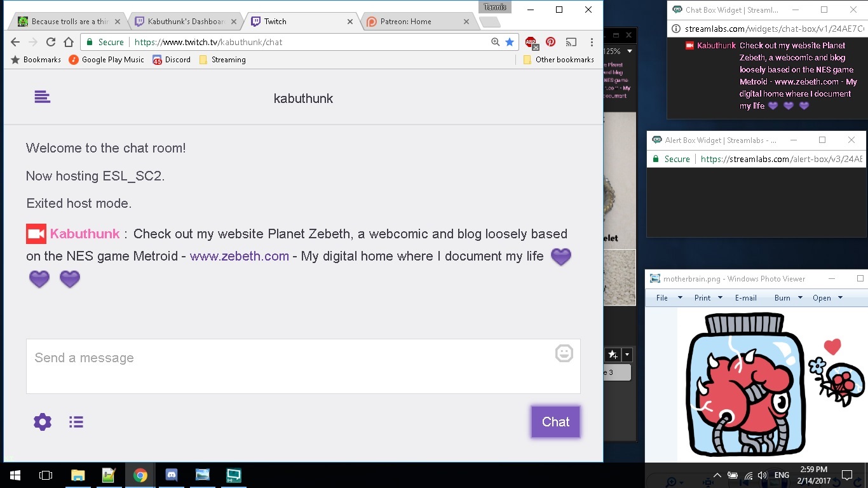Open the Discord bookmark
The width and height of the screenshot is (868, 488).
coord(172,60)
